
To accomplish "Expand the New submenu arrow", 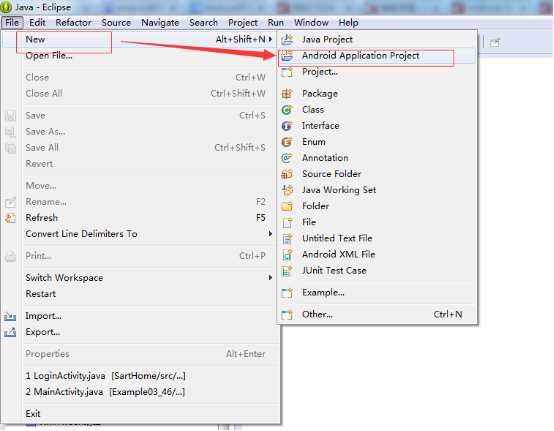I will point(271,39).
